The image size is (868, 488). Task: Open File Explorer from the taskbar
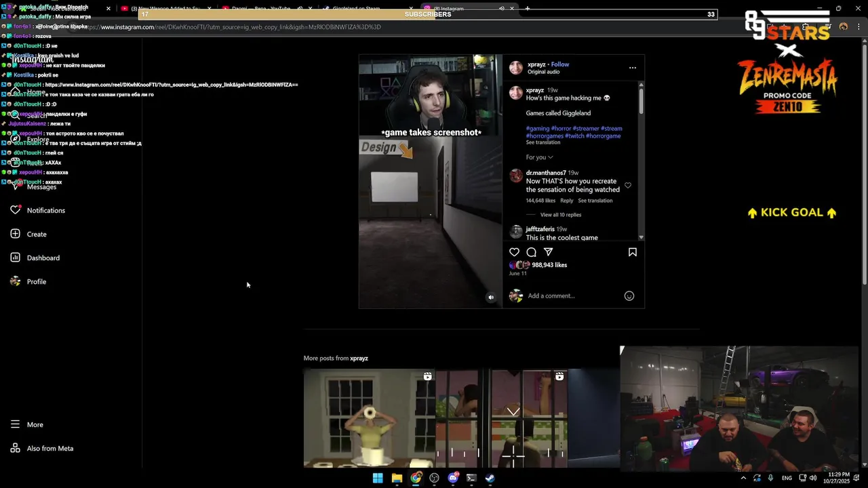pos(397,478)
